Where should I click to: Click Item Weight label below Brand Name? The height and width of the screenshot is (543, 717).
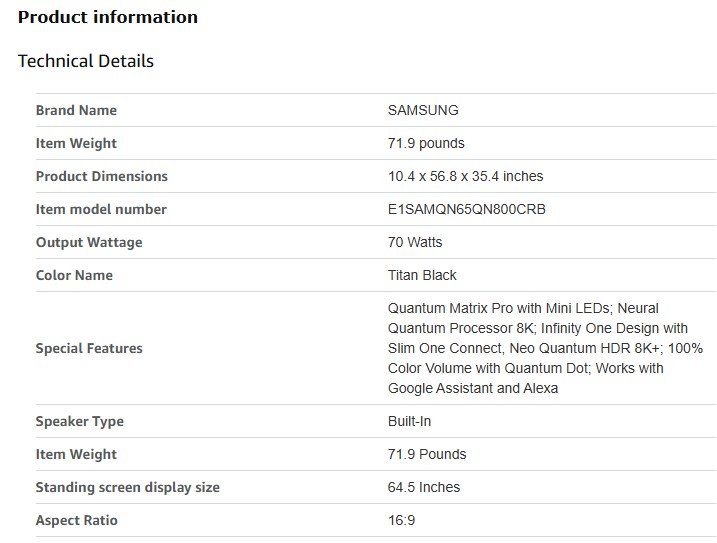click(x=76, y=143)
